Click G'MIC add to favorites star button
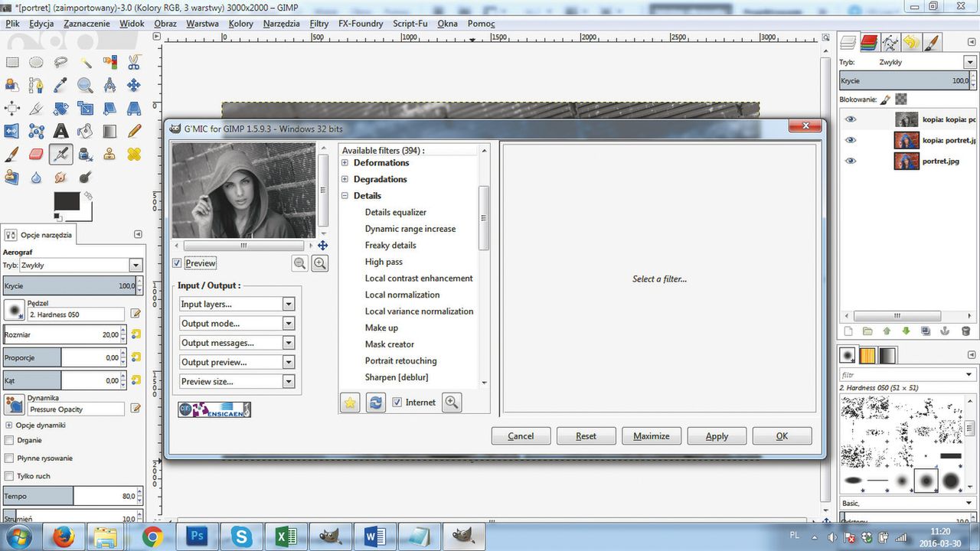 [x=350, y=403]
